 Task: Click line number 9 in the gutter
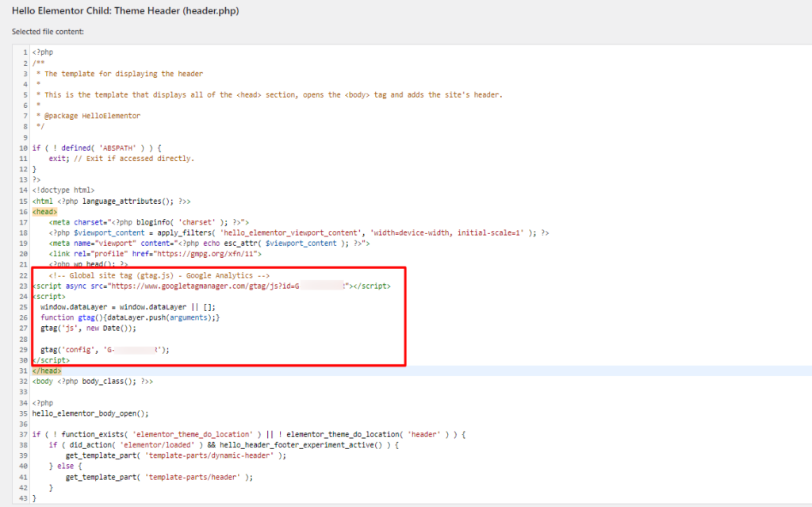25,137
